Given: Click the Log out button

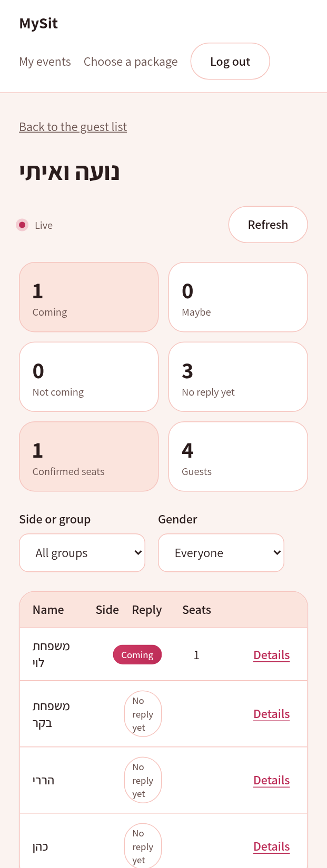Looking at the screenshot, I should (230, 62).
